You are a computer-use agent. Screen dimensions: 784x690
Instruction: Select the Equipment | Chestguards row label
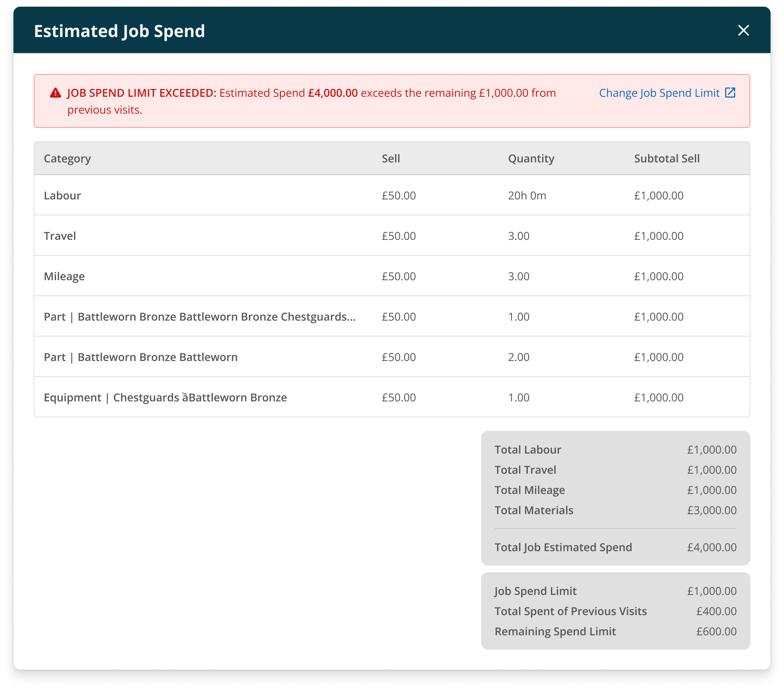coord(165,398)
